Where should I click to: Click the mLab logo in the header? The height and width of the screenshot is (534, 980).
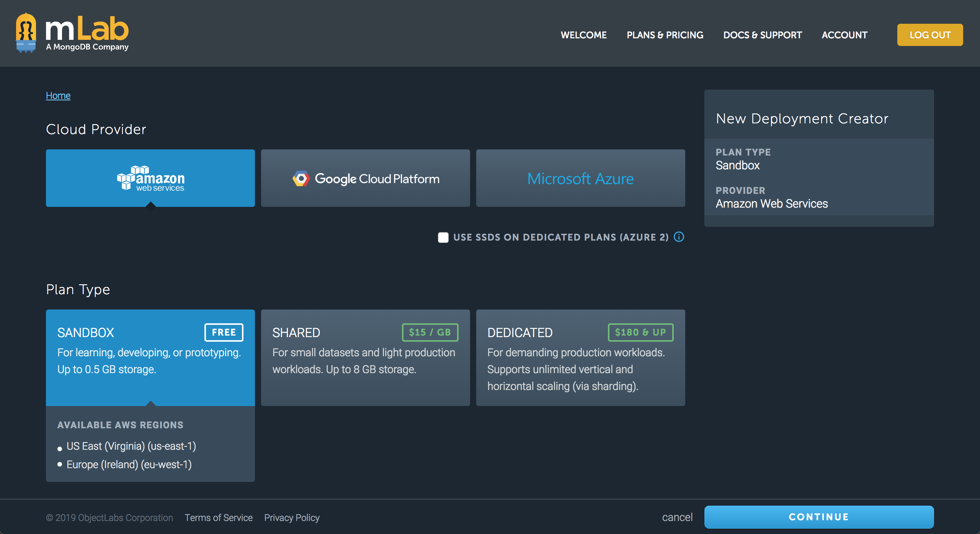[72, 33]
